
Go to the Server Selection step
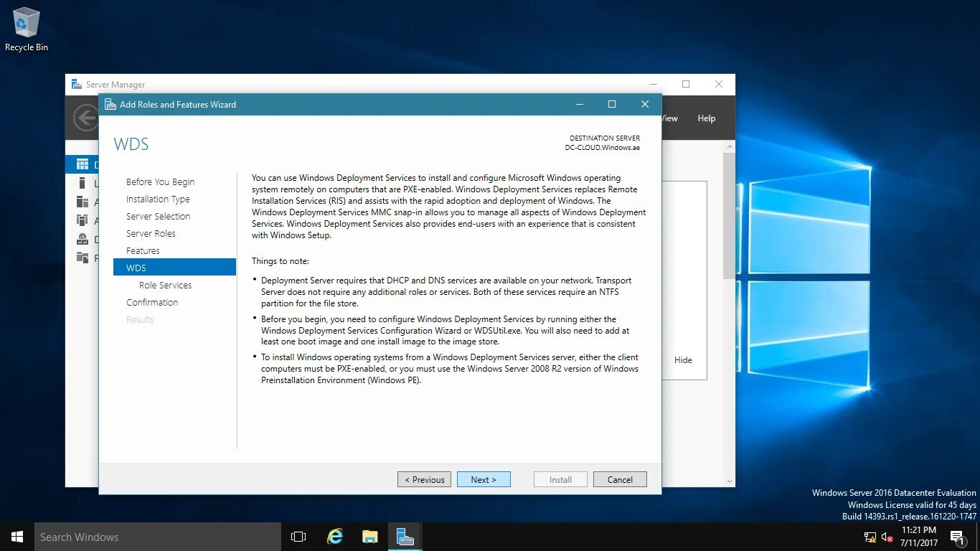(x=158, y=216)
